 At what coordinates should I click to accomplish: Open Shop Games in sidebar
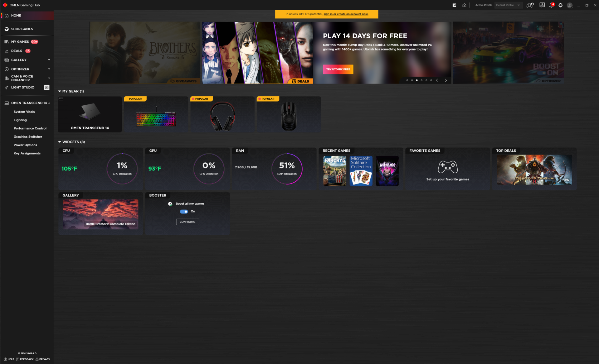point(22,29)
